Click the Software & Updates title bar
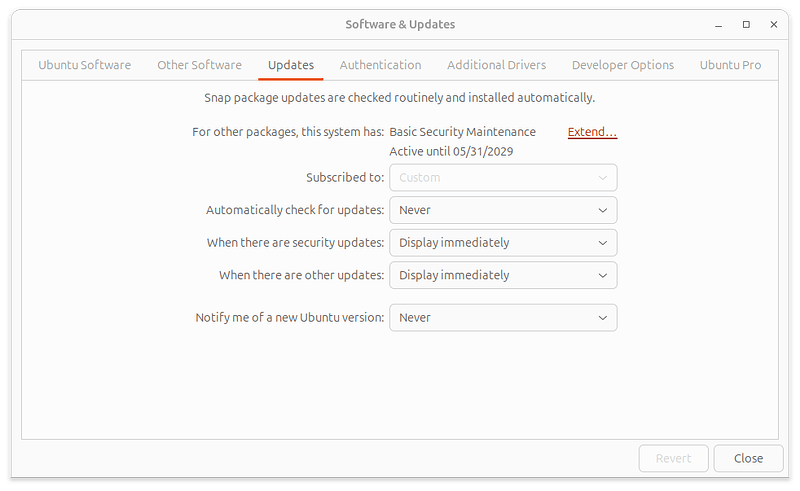 [400, 24]
